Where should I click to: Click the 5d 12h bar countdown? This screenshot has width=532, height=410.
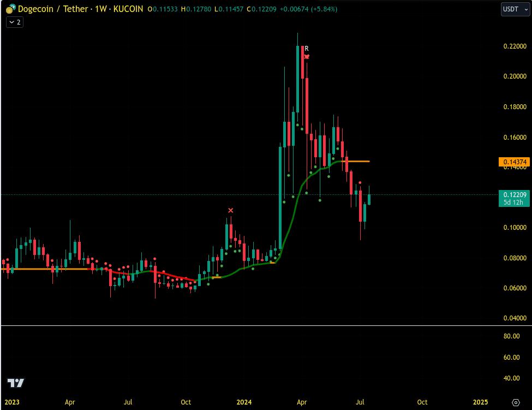[515, 203]
